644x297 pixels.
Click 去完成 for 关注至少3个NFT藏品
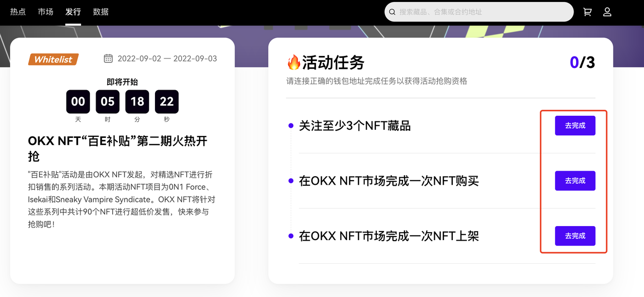(575, 125)
